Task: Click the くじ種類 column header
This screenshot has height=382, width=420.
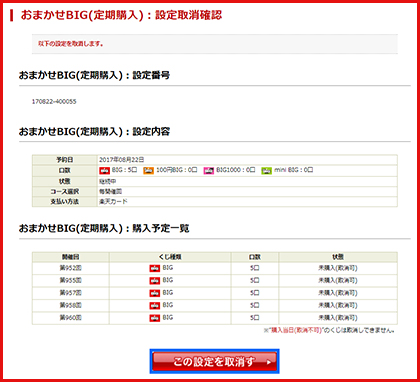Action: coord(170,257)
